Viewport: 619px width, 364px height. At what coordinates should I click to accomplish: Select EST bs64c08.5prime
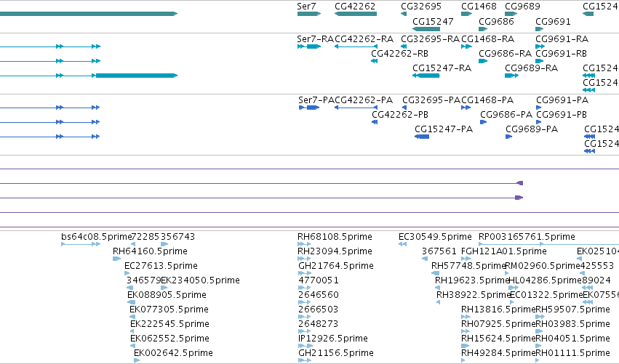[96, 237]
